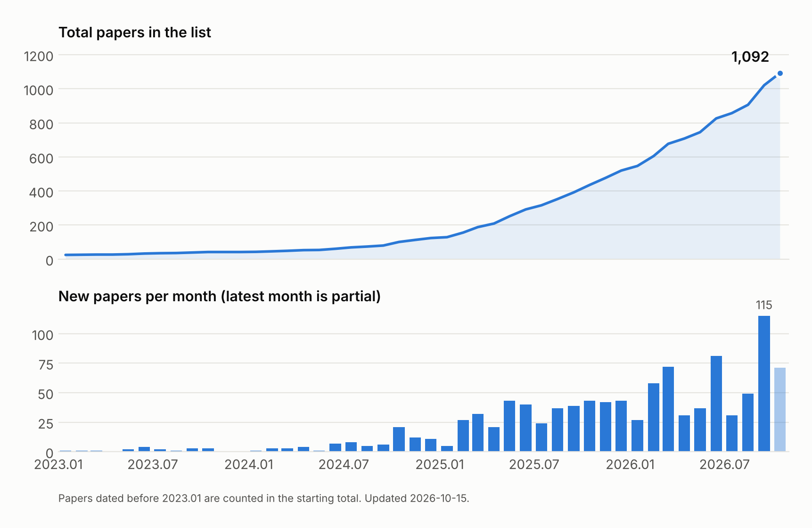Click the 2025.07 x-axis label

click(534, 464)
